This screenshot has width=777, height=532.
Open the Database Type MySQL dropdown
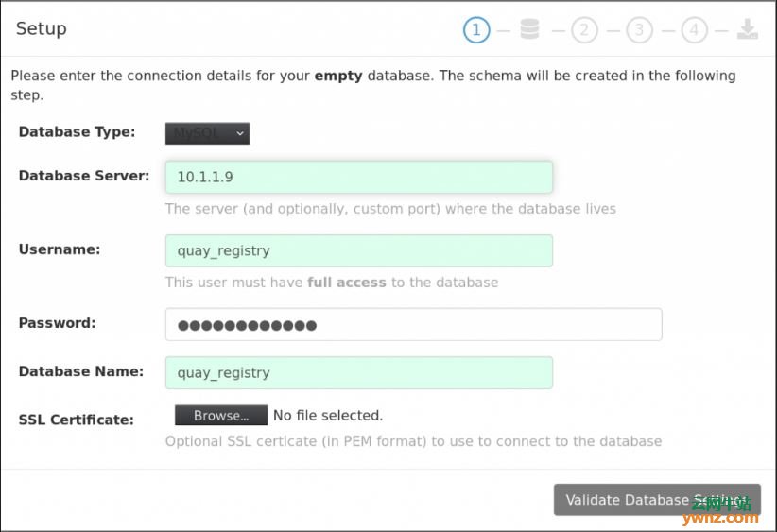[207, 133]
